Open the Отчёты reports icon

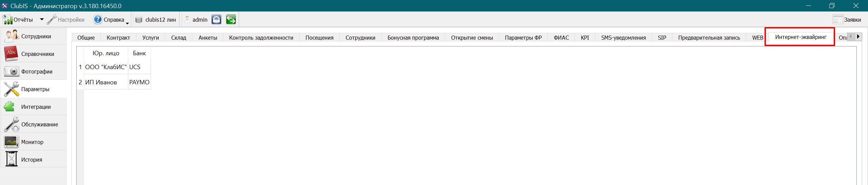point(7,20)
